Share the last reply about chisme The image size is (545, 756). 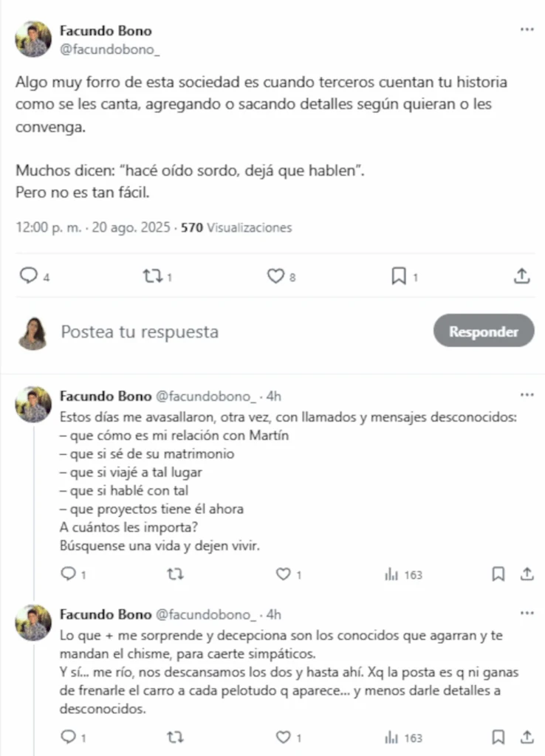point(527,736)
